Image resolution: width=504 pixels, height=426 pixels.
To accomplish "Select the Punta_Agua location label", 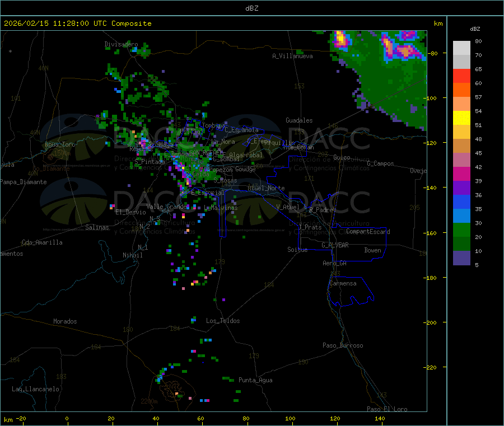I will click(255, 380).
